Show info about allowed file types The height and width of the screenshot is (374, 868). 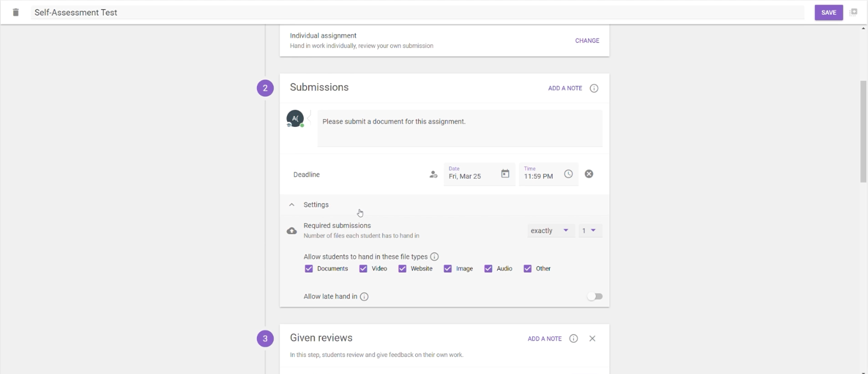(435, 256)
